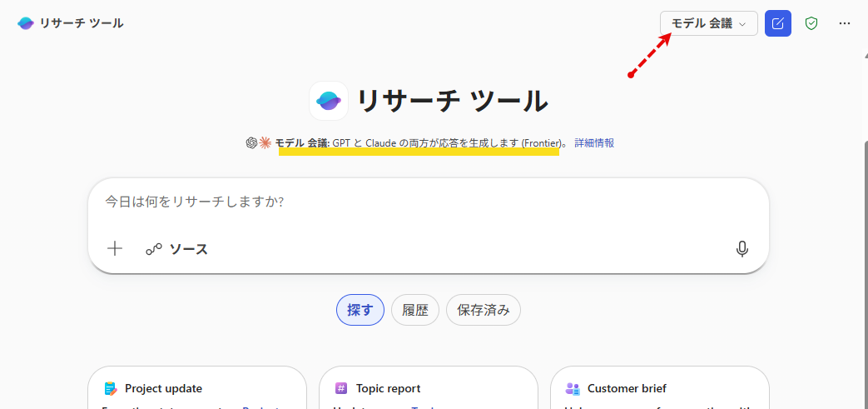Focus the 今日は何をリサーチしますか? input field
The width and height of the screenshot is (868, 409).
[428, 202]
